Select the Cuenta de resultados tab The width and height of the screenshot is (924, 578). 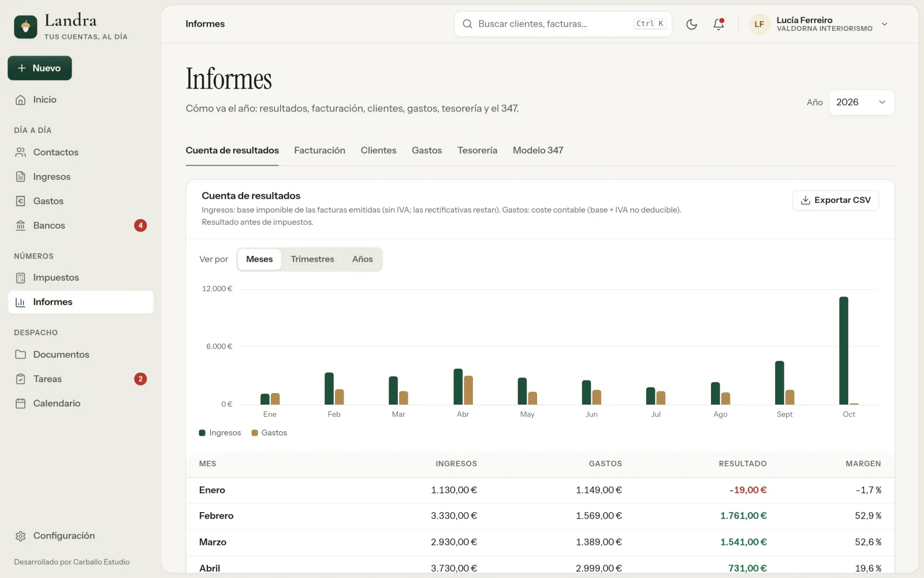[232, 150]
